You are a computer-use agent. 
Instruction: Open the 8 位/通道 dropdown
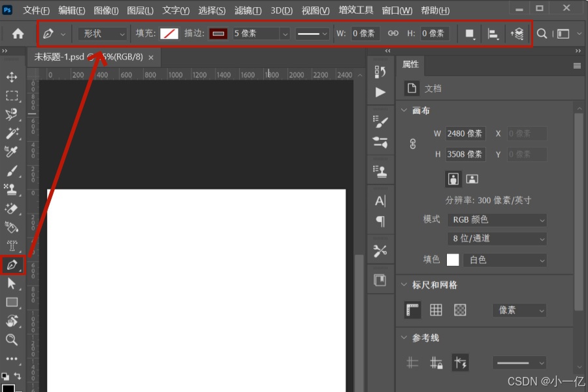pyautogui.click(x=497, y=238)
